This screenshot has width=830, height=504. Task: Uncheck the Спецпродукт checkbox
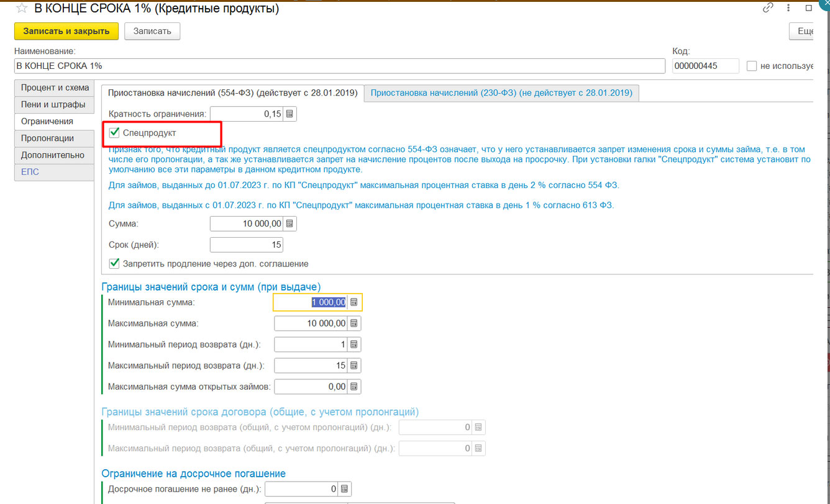pos(114,132)
